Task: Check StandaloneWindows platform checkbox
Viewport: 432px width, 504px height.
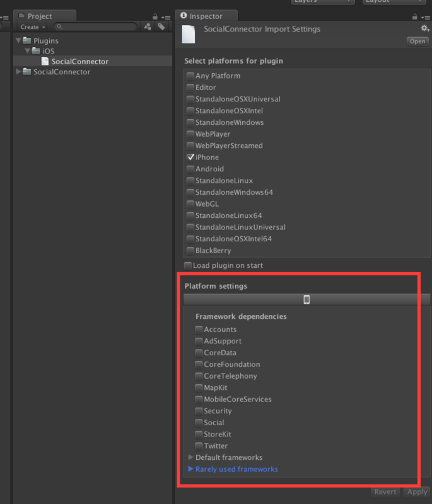Action: [190, 122]
